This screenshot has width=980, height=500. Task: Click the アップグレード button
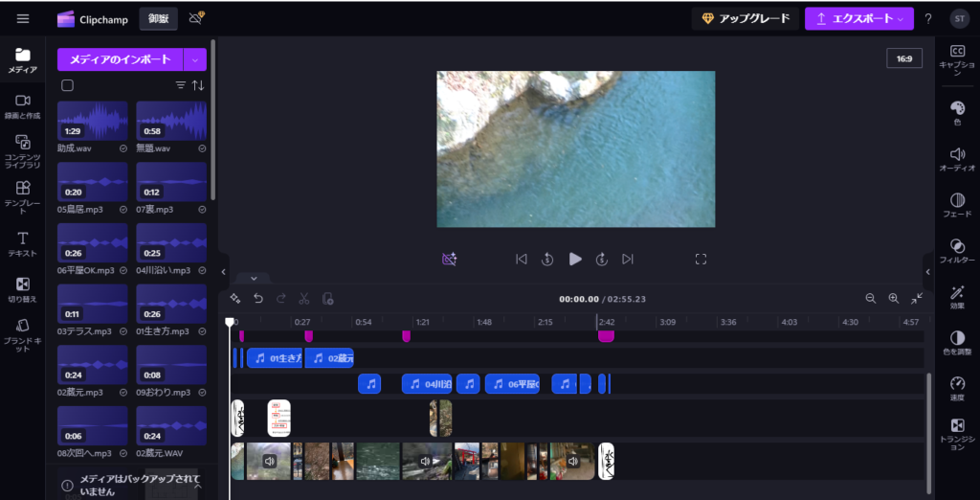pyautogui.click(x=746, y=19)
